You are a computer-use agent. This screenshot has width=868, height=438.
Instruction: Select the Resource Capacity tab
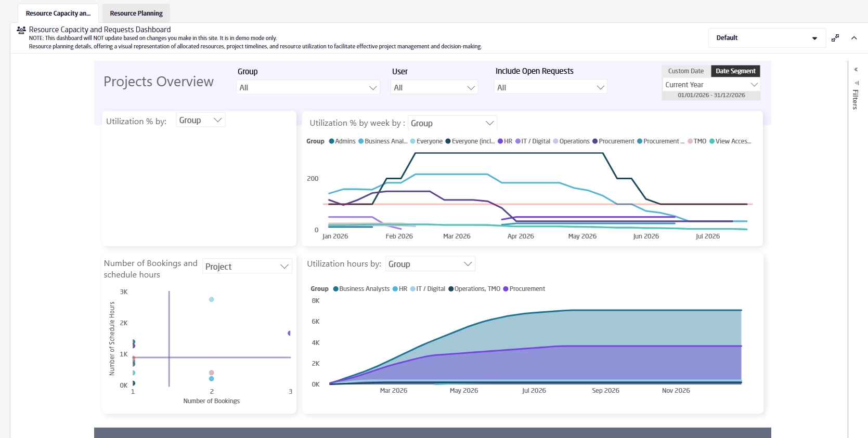(x=58, y=14)
